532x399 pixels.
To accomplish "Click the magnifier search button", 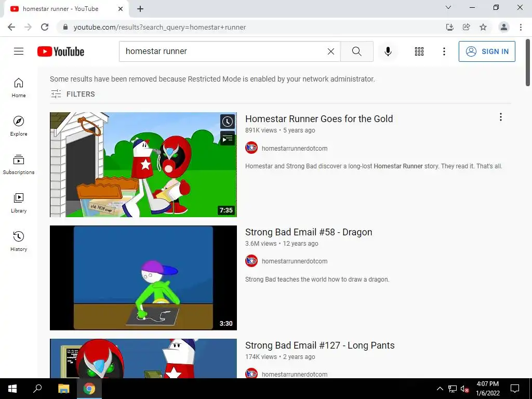I will click(x=356, y=51).
